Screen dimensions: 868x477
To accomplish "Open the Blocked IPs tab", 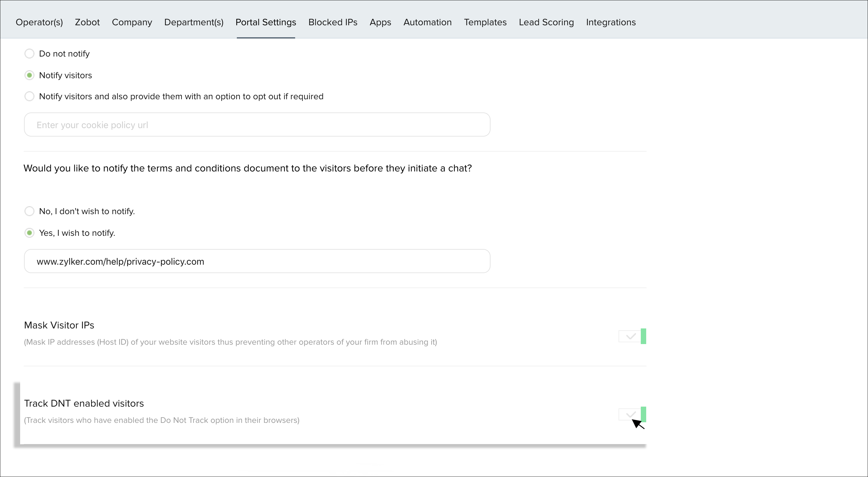I will pyautogui.click(x=333, y=22).
